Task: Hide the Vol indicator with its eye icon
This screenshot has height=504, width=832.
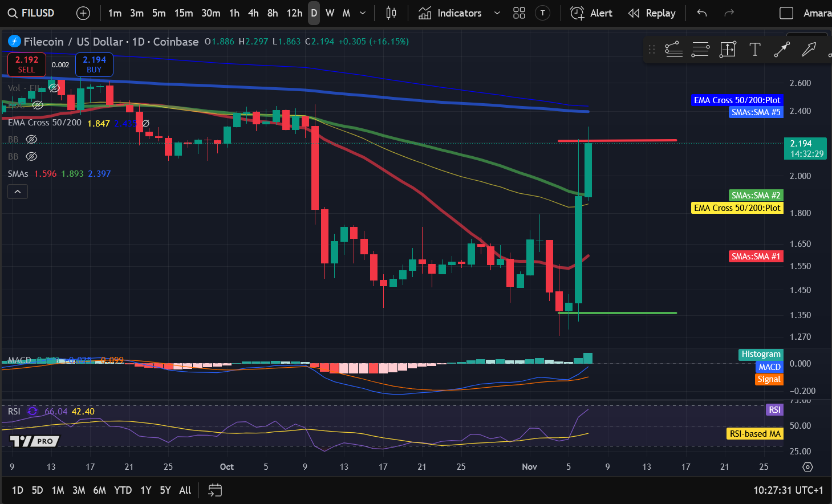Action: point(54,87)
